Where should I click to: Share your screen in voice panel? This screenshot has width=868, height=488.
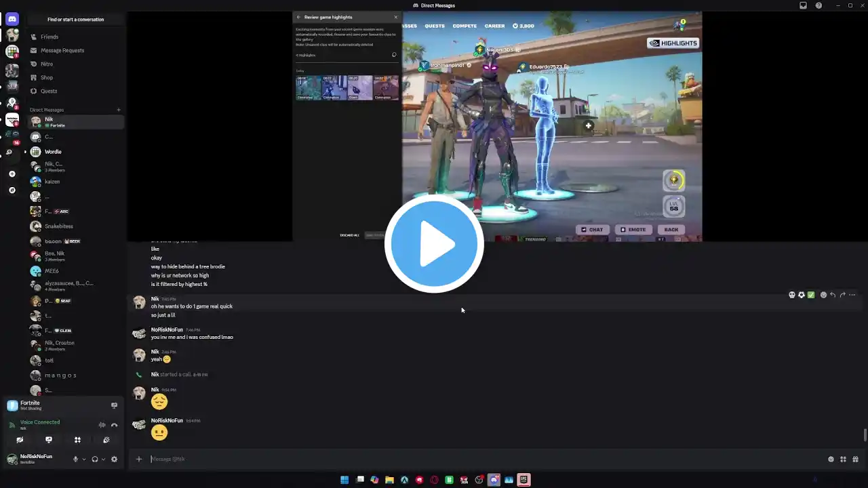click(x=49, y=440)
